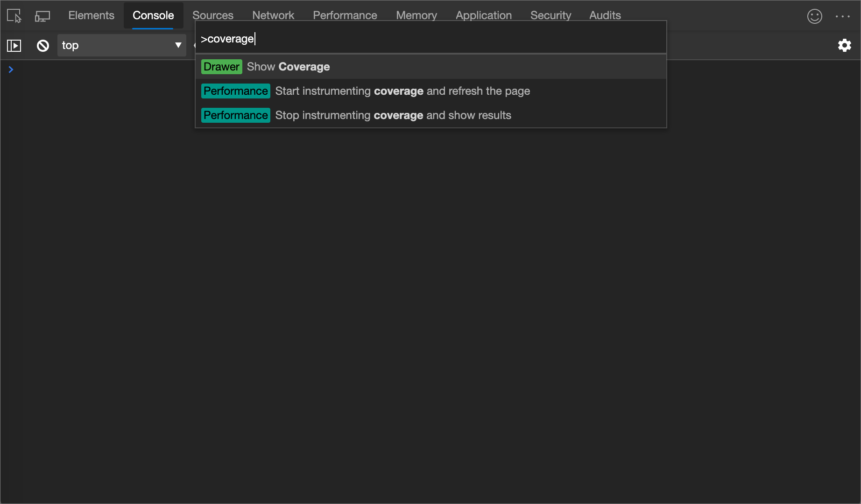Clear the console
Viewport: 861px width, 504px height.
click(42, 45)
